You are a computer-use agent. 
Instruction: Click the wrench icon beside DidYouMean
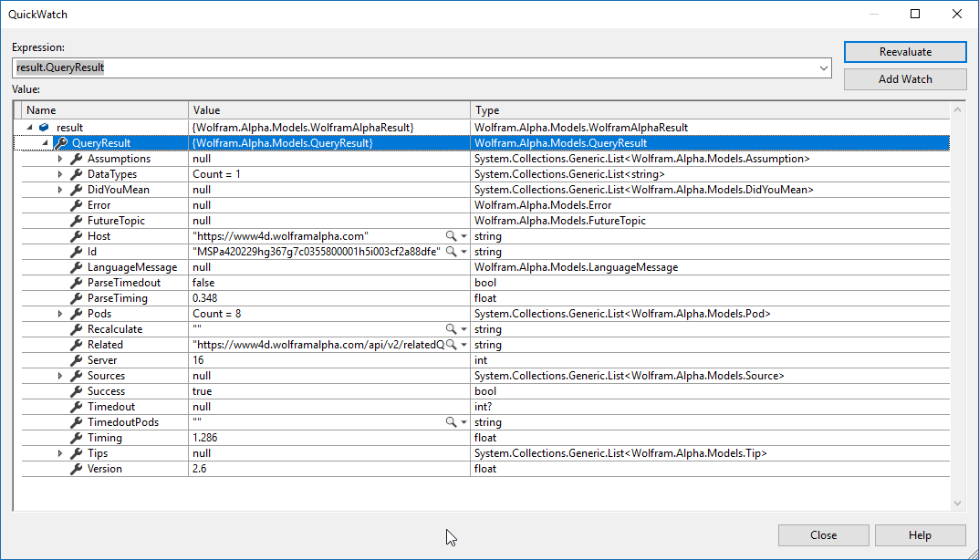[76, 190]
